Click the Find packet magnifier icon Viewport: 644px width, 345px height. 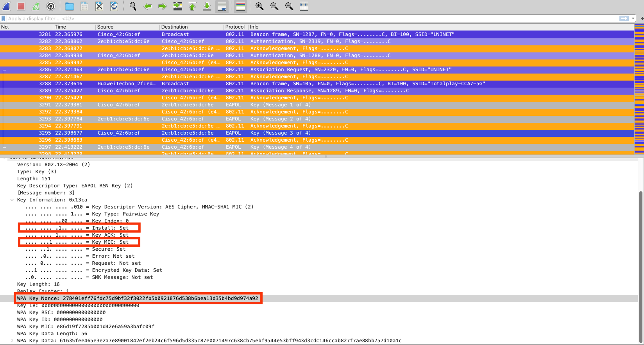coord(133,6)
